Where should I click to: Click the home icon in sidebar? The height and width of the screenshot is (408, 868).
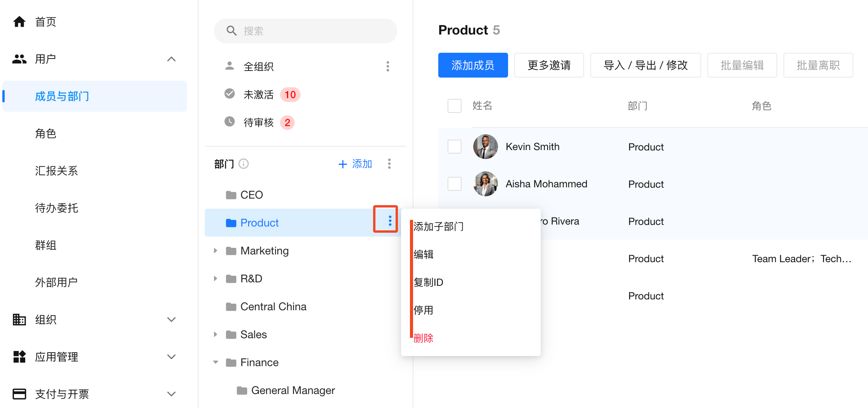[x=19, y=22]
